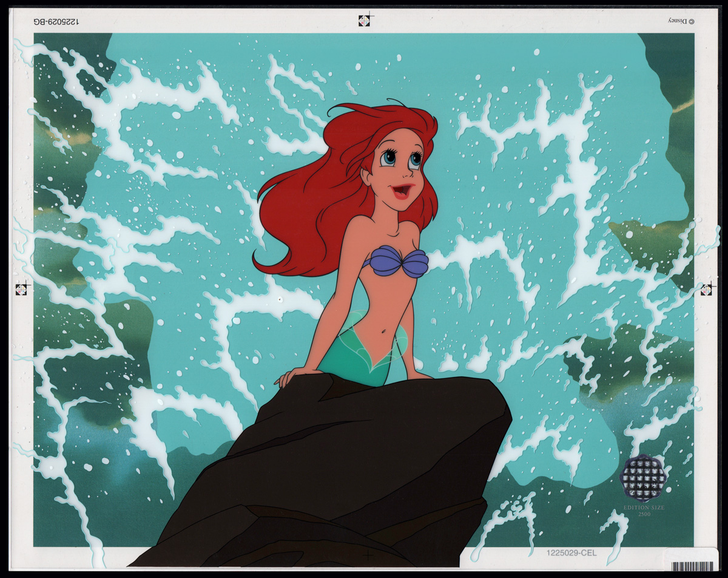Click the right edge registration mark
The width and height of the screenshot is (728, 578).
(x=707, y=290)
